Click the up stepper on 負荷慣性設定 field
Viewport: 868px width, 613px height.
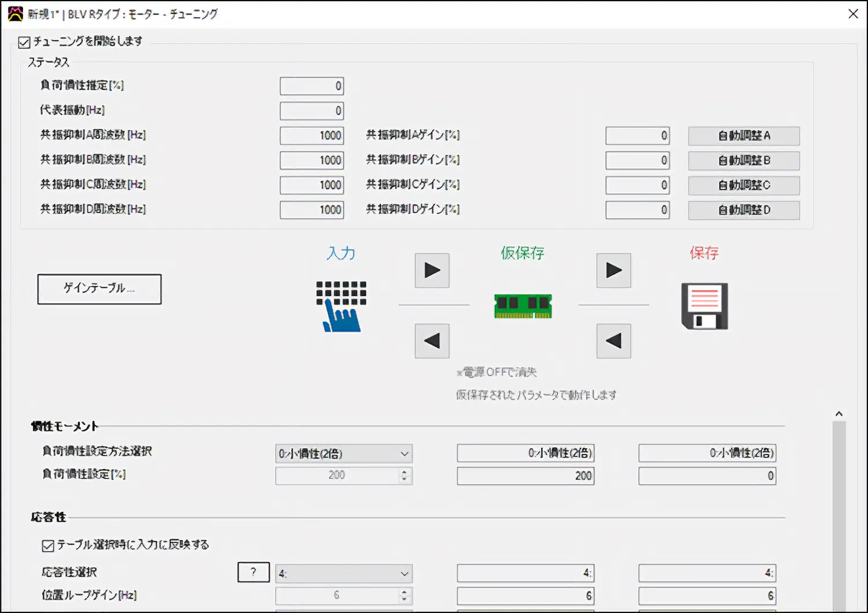point(403,472)
